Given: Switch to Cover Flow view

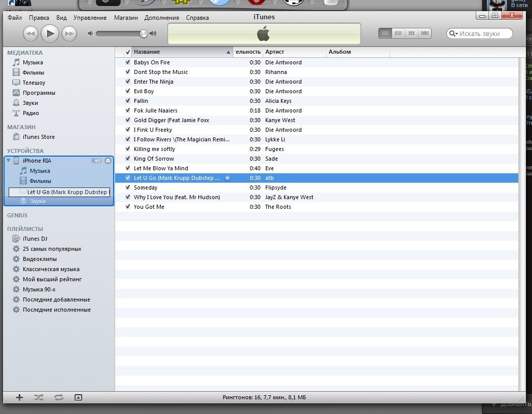Looking at the screenshot, I should point(425,33).
